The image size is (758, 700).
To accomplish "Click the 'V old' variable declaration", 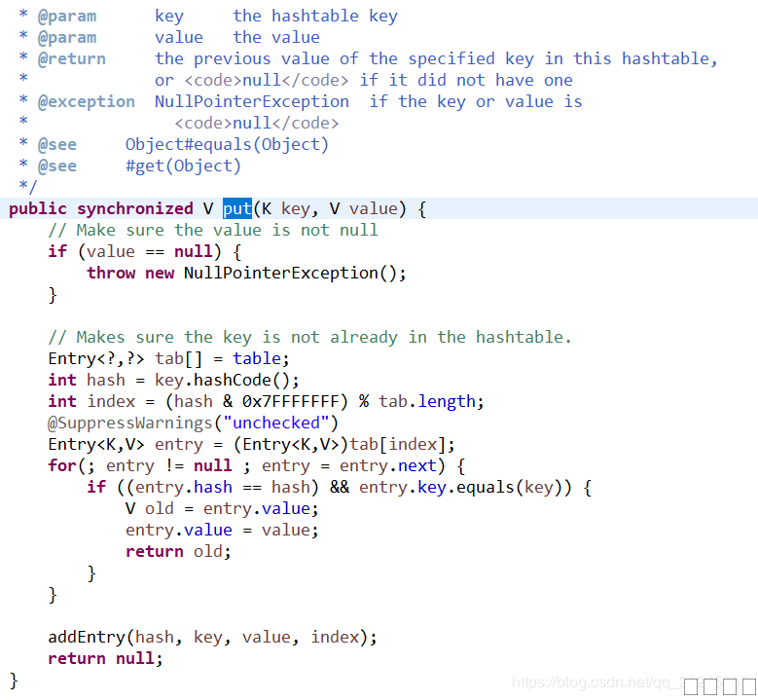I will click(x=149, y=508).
